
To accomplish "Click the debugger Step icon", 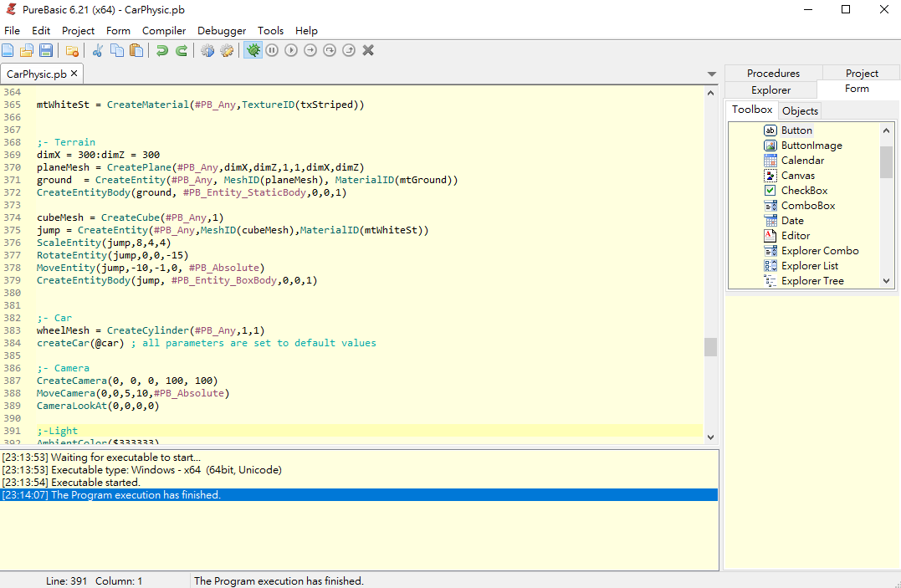I will (310, 50).
